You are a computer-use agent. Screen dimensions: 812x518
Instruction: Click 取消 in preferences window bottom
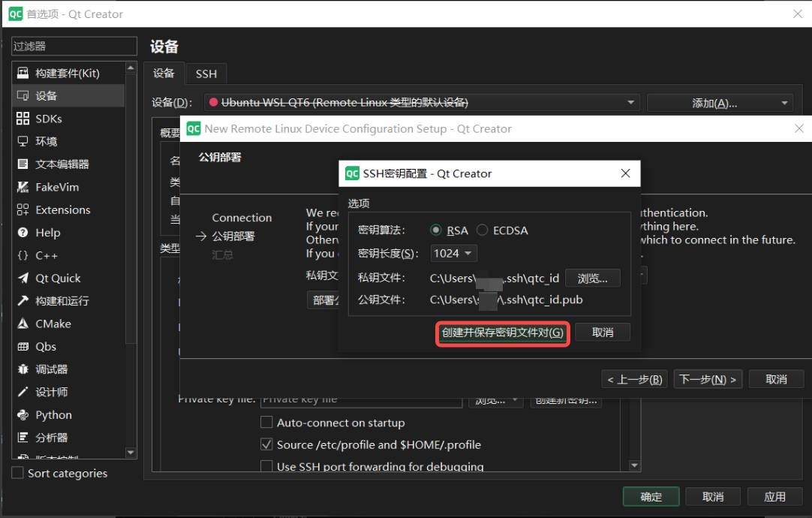tap(713, 497)
